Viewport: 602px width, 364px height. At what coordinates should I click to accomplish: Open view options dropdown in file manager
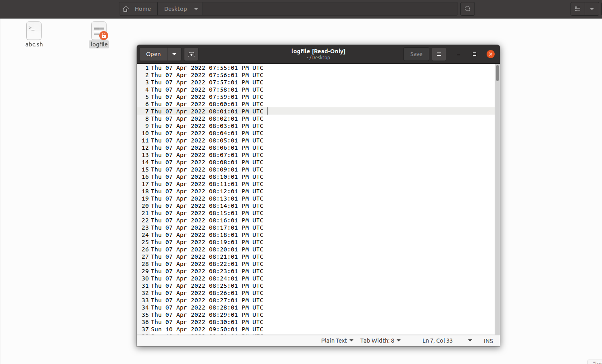coord(592,9)
